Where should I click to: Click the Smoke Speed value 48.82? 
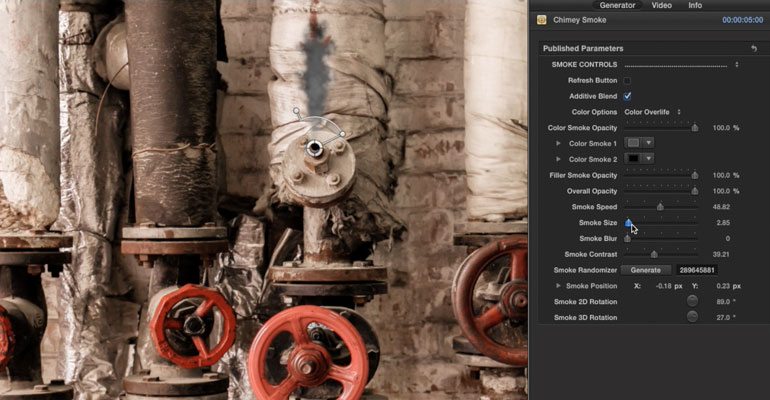(x=721, y=207)
